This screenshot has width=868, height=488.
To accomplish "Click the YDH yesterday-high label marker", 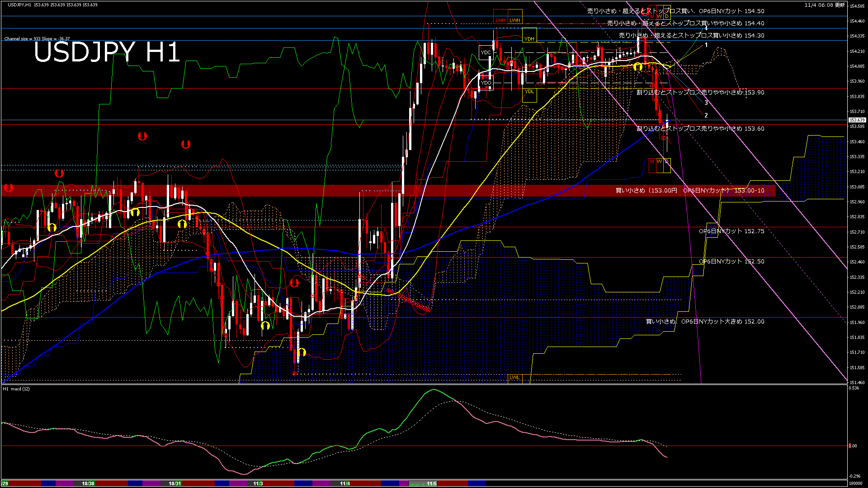I will click(530, 38).
